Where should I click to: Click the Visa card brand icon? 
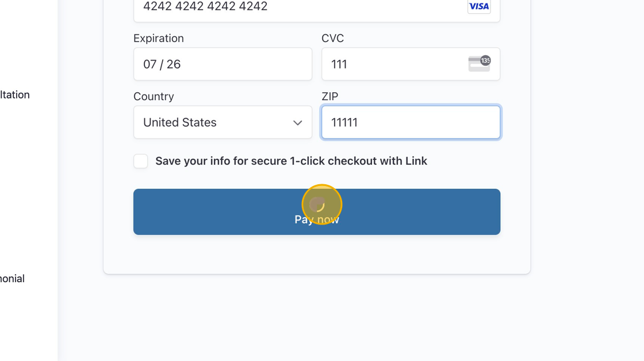pyautogui.click(x=479, y=6)
